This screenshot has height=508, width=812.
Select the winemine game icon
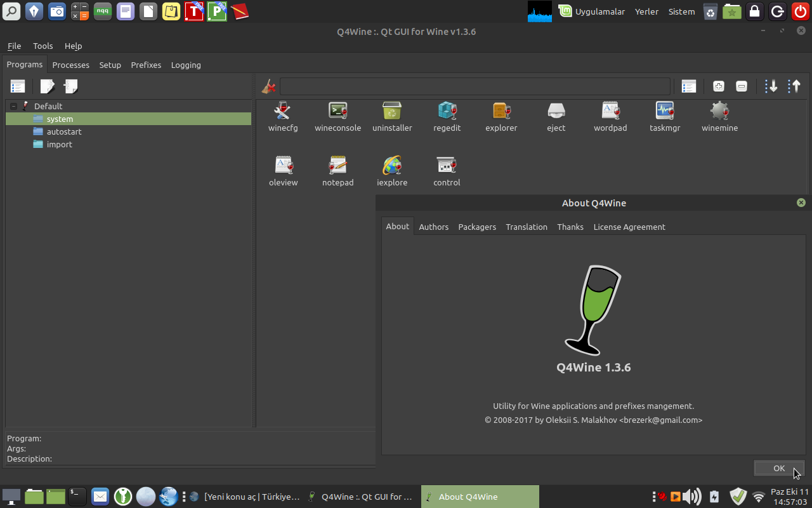719,117
